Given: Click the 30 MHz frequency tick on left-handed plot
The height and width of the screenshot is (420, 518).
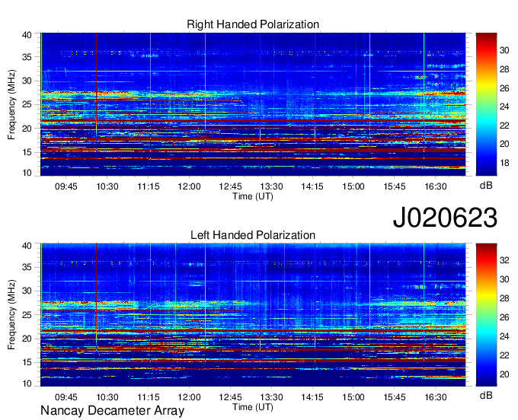Looking at the screenshot, I should (27, 291).
